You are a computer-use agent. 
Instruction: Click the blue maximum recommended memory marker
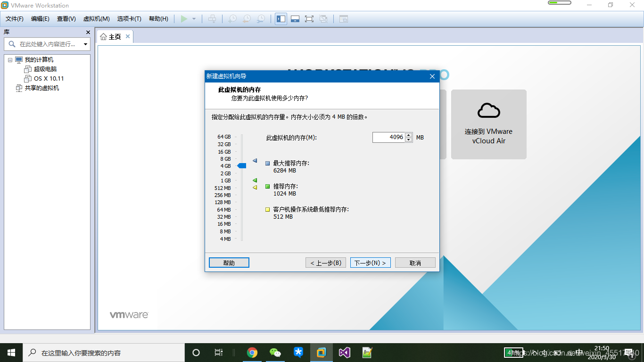click(x=255, y=161)
